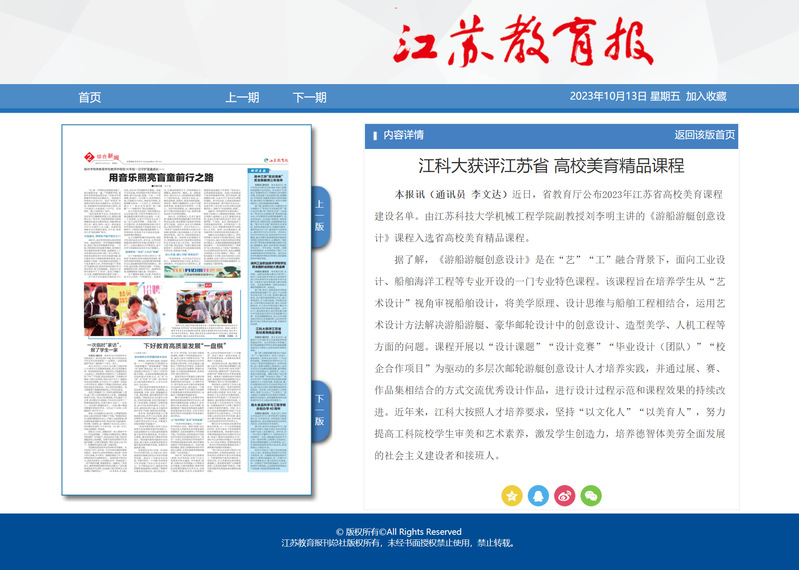This screenshot has width=799, height=570.
Task: Open the next issue 下一期
Action: pos(309,97)
